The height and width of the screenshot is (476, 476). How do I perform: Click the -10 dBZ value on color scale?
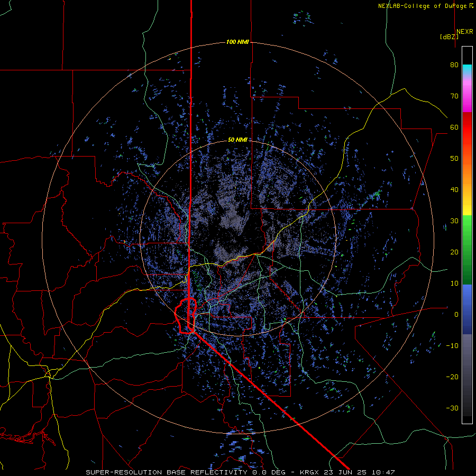click(452, 346)
